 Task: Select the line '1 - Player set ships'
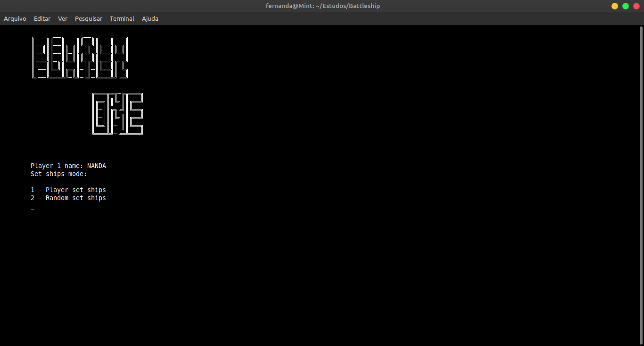tap(68, 189)
